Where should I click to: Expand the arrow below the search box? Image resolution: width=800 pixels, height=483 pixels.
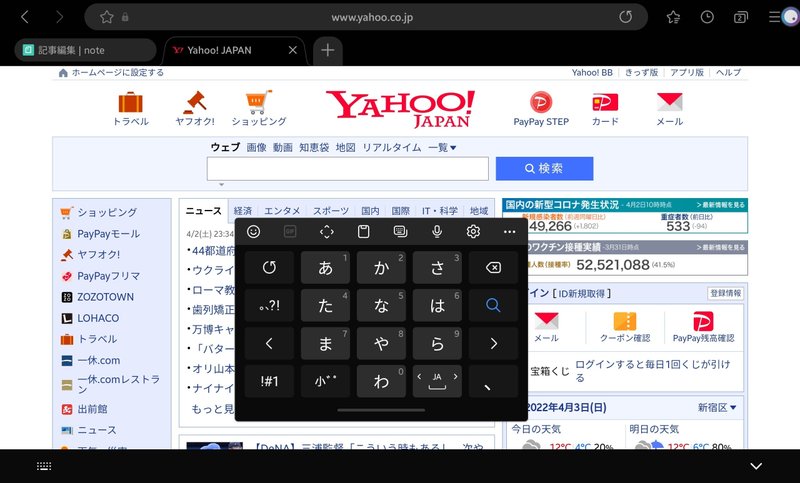click(221, 185)
